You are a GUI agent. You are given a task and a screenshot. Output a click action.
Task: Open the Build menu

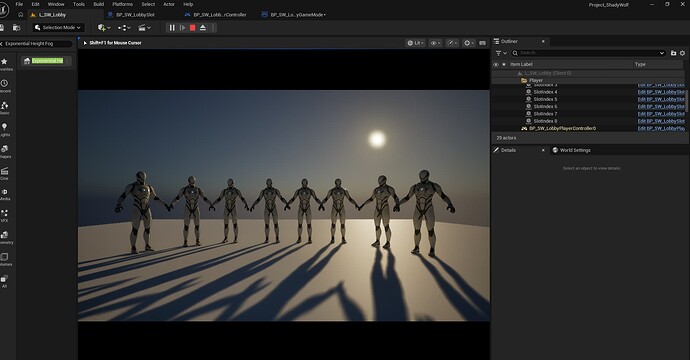[99, 4]
